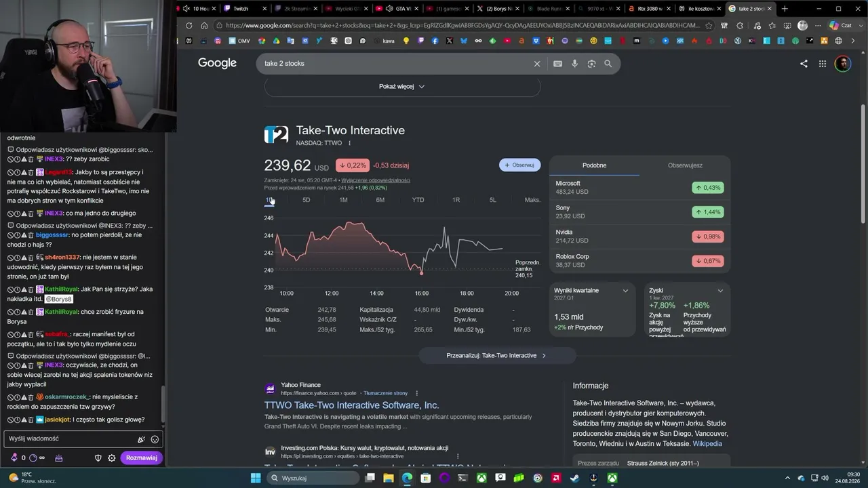Go to the Google logo homepage
This screenshot has height=488, width=868.
click(x=217, y=63)
